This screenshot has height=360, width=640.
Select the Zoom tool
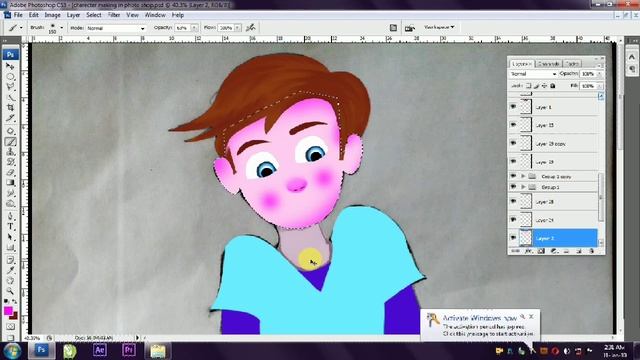(10, 291)
